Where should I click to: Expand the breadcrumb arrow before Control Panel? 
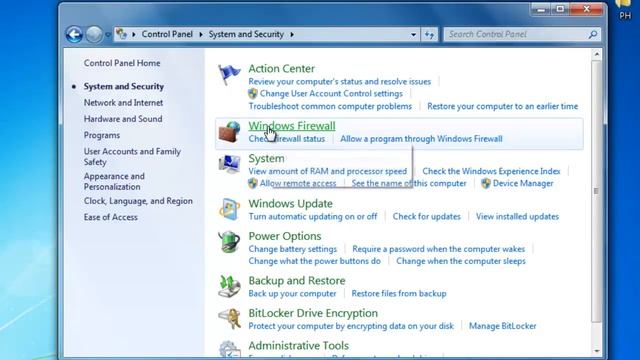[x=133, y=35]
